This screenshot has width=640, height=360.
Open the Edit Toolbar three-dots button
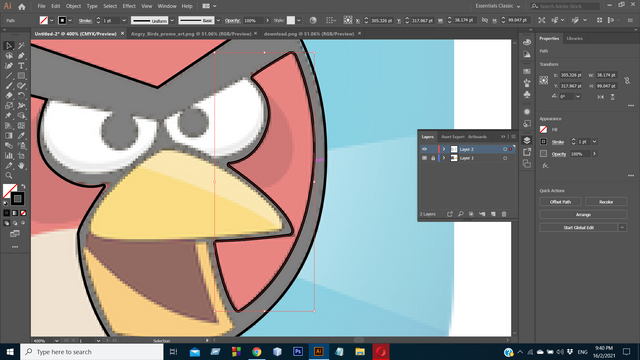tap(15, 247)
